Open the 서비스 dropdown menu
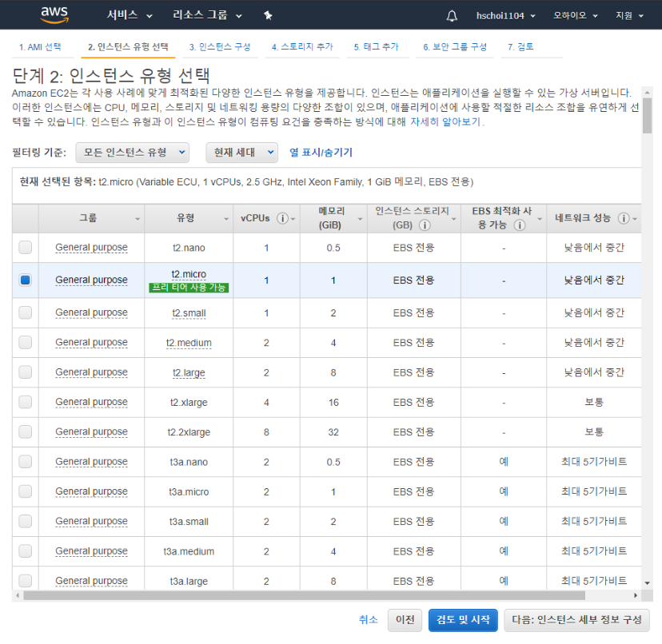662x644 pixels. point(130,15)
